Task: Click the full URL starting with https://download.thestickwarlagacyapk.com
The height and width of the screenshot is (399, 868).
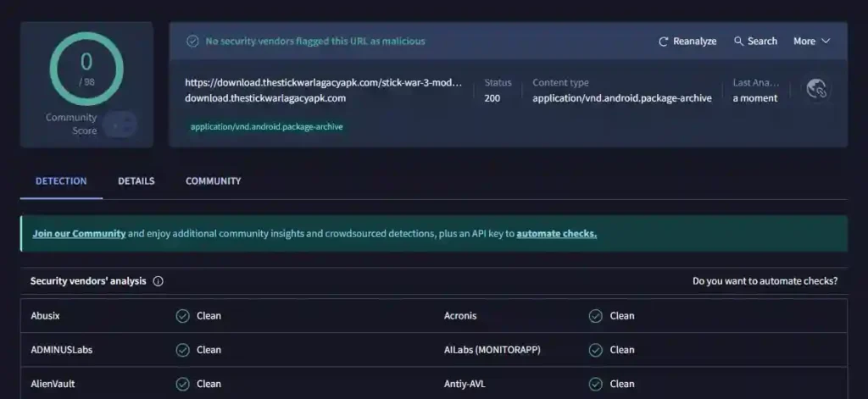Action: [x=323, y=83]
